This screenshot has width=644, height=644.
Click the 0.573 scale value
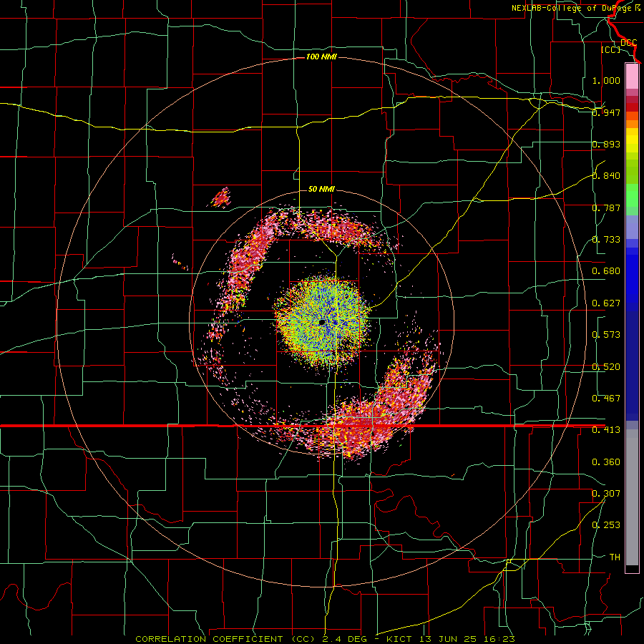[606, 335]
